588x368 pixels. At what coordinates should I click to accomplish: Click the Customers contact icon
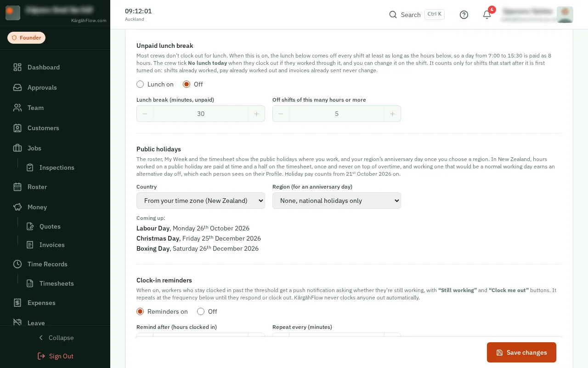click(x=17, y=128)
